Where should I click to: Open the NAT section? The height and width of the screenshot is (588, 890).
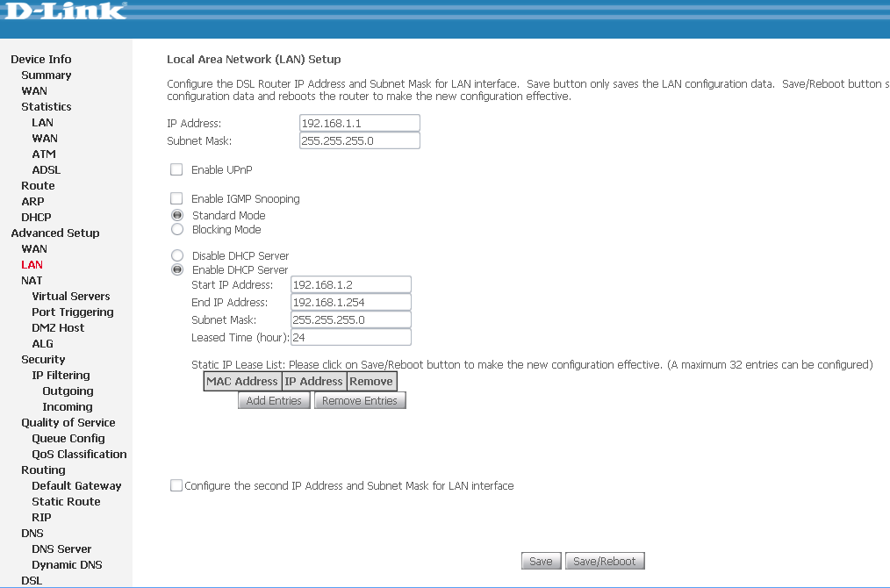[32, 280]
